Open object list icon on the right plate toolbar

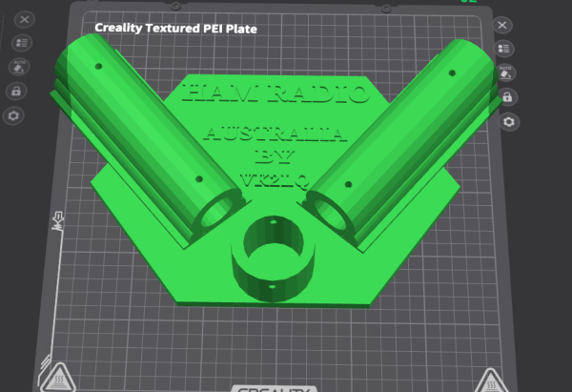point(504,49)
